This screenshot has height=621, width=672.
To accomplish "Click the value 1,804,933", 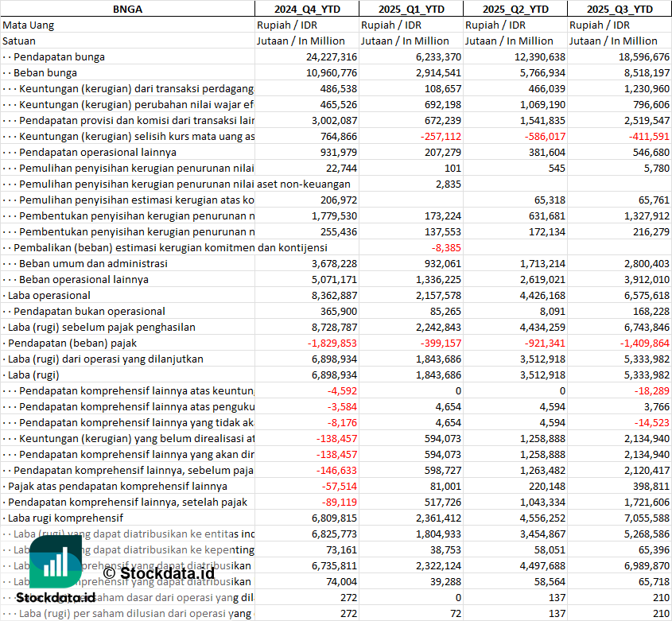I will point(438,534).
